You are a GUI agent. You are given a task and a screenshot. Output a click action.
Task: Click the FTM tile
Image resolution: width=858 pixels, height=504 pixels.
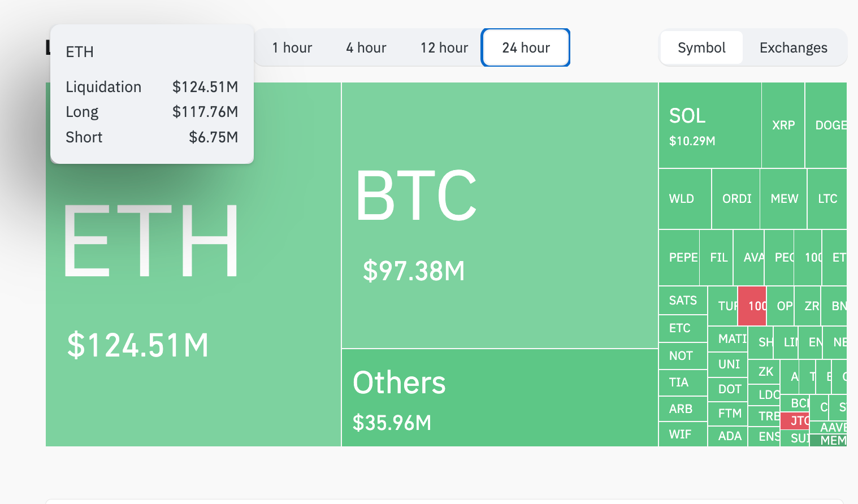click(727, 414)
